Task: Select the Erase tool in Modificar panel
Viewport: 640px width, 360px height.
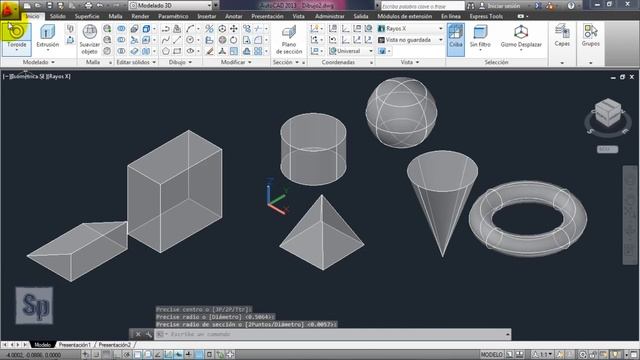Action: pos(209,51)
